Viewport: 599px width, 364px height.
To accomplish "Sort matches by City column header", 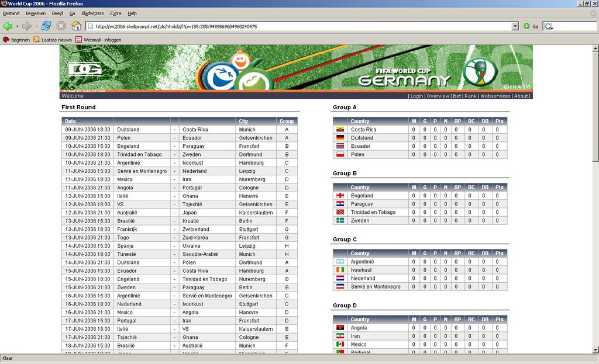I will click(243, 122).
